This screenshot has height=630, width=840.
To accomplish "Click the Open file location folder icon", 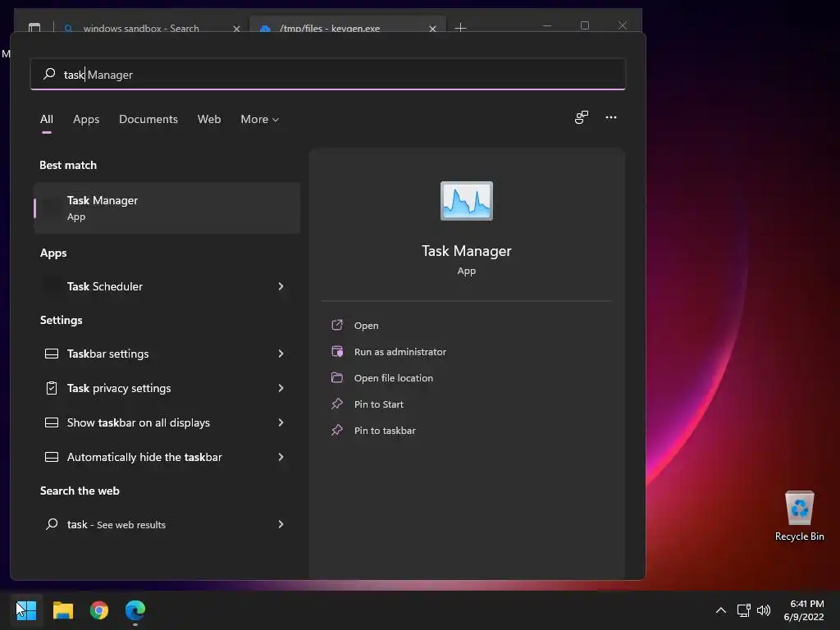I will [x=337, y=377].
